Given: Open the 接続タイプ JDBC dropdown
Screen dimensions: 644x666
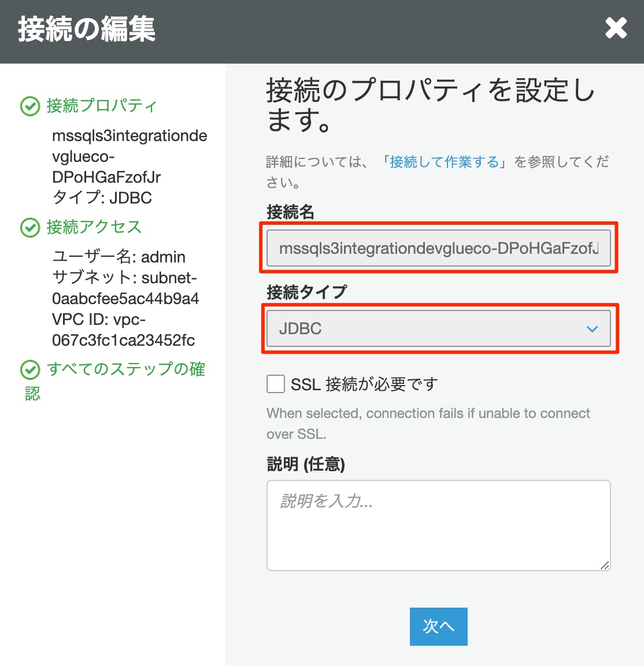Looking at the screenshot, I should pyautogui.click(x=438, y=328).
